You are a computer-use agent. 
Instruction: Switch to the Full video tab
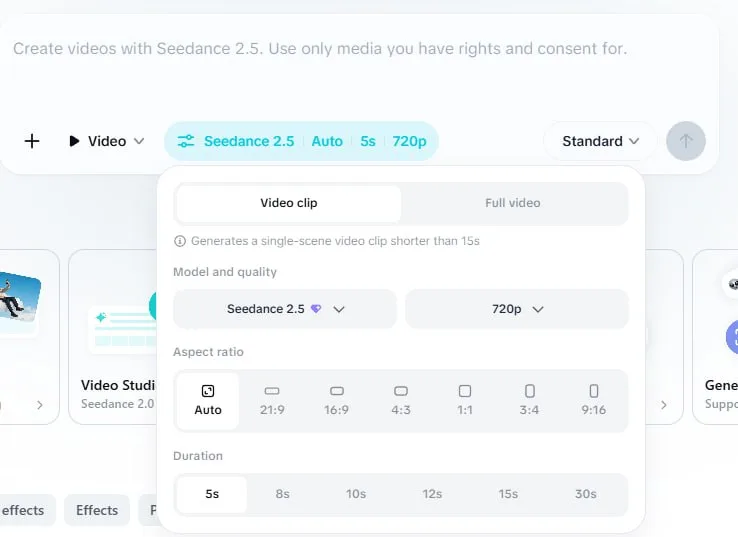pos(513,203)
